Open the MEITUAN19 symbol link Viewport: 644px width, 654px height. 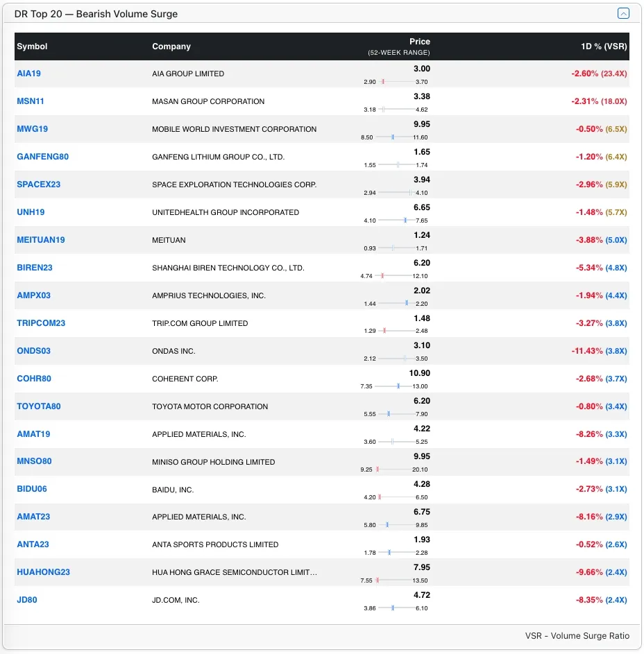click(x=41, y=240)
